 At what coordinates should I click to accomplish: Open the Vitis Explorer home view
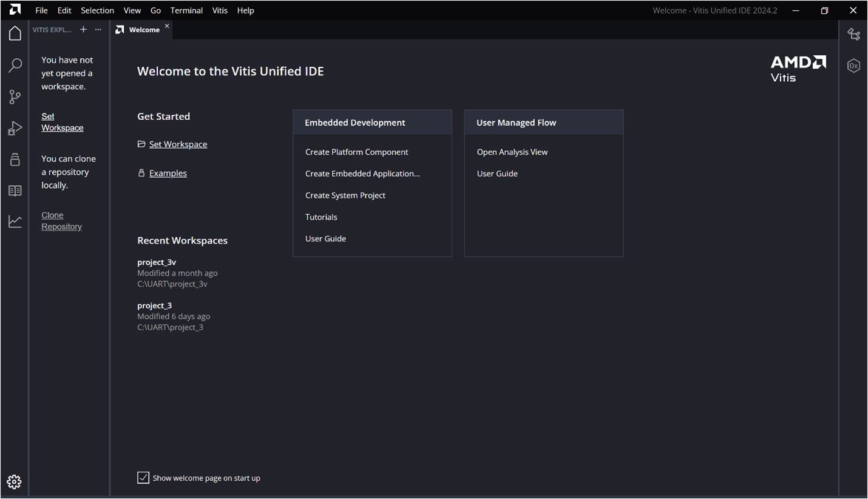click(15, 33)
